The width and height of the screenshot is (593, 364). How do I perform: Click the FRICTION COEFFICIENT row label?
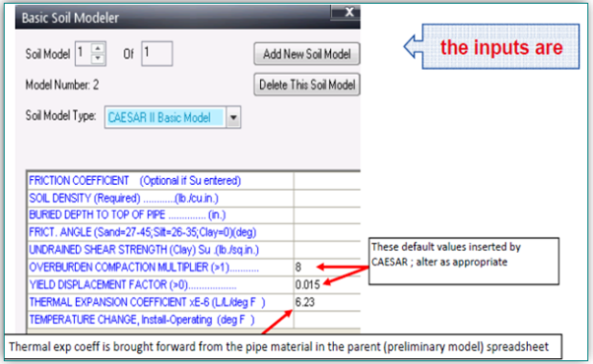(x=135, y=180)
